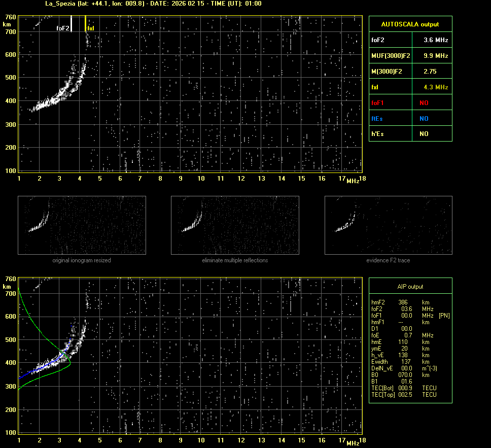Click the yellow fxI marker line

(x=85, y=23)
